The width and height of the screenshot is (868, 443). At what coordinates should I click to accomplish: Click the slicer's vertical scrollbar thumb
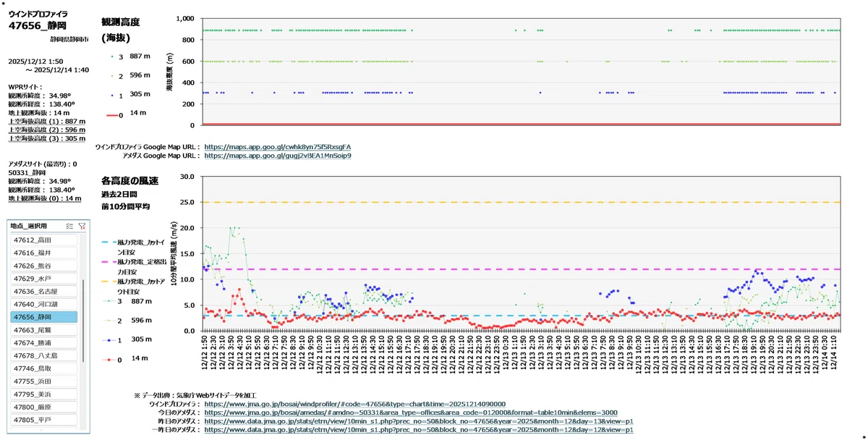point(83,321)
